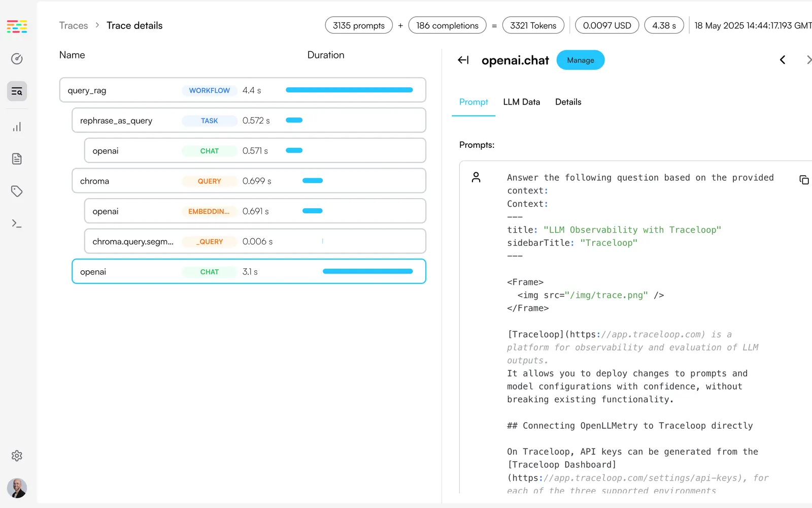Switch to the Prompt tab
This screenshot has height=508, width=812.
[x=473, y=102]
